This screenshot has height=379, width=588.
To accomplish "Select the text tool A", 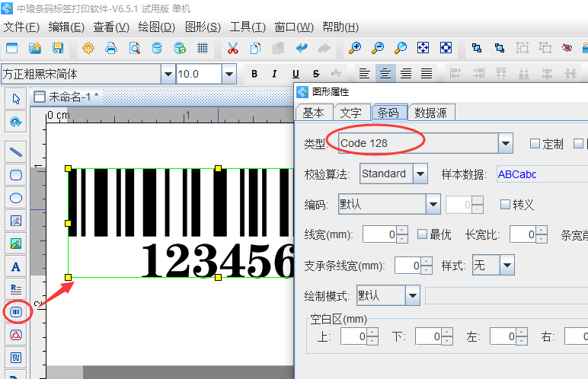I will click(x=16, y=267).
